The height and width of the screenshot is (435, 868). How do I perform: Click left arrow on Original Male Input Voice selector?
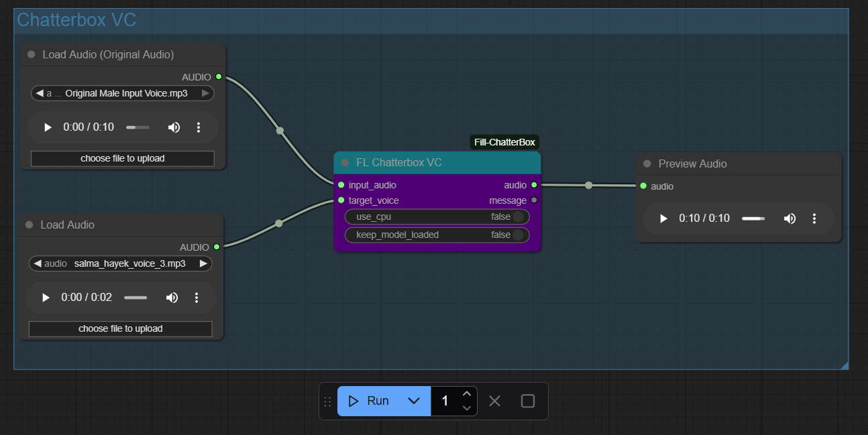tap(38, 93)
